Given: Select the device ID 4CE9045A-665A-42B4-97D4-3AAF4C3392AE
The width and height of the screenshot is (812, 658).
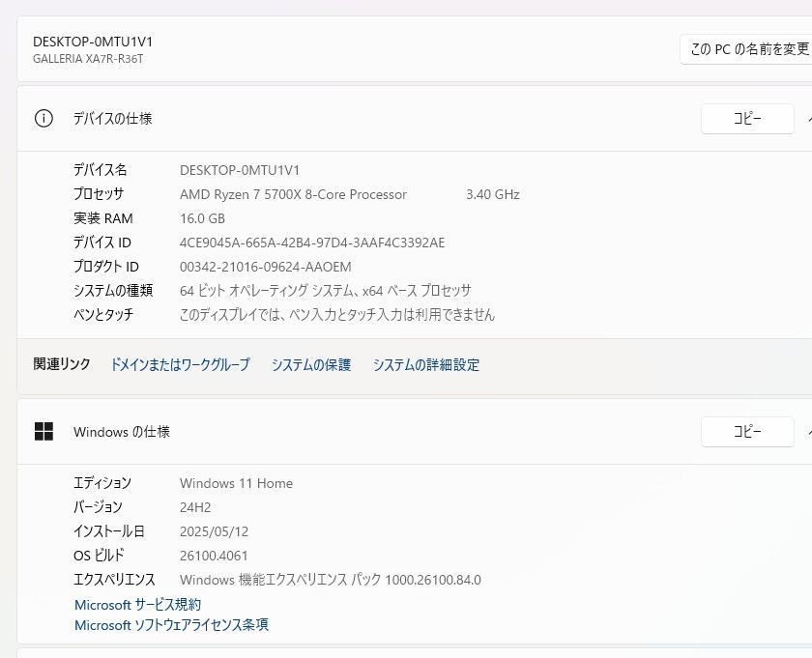Looking at the screenshot, I should click(312, 243).
